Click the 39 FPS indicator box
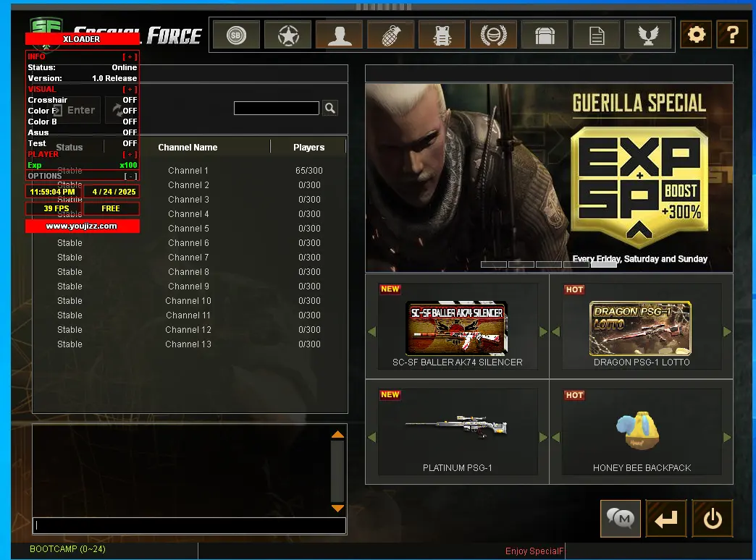The width and height of the screenshot is (756, 560). coord(54,208)
